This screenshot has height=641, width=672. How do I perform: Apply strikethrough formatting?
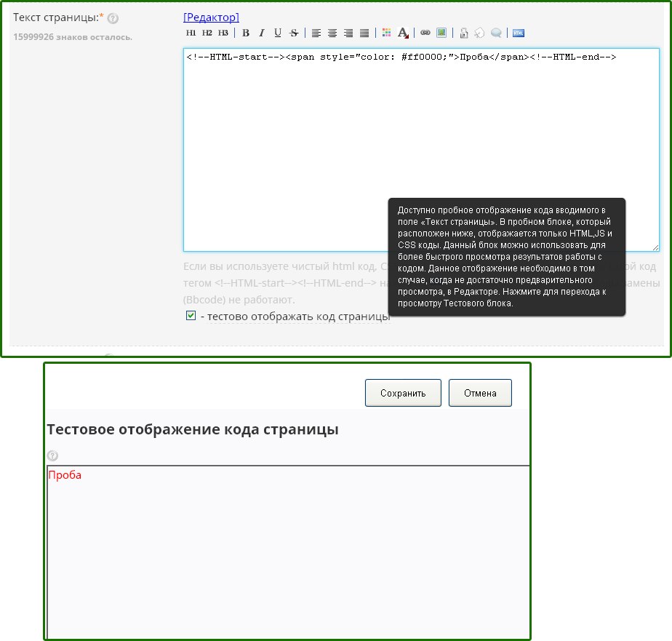coord(294,33)
